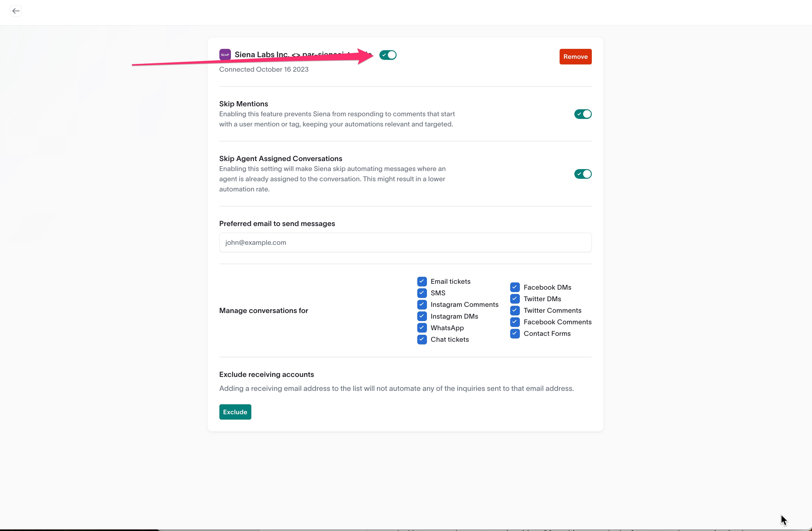Go back using the arrow button

click(x=16, y=11)
